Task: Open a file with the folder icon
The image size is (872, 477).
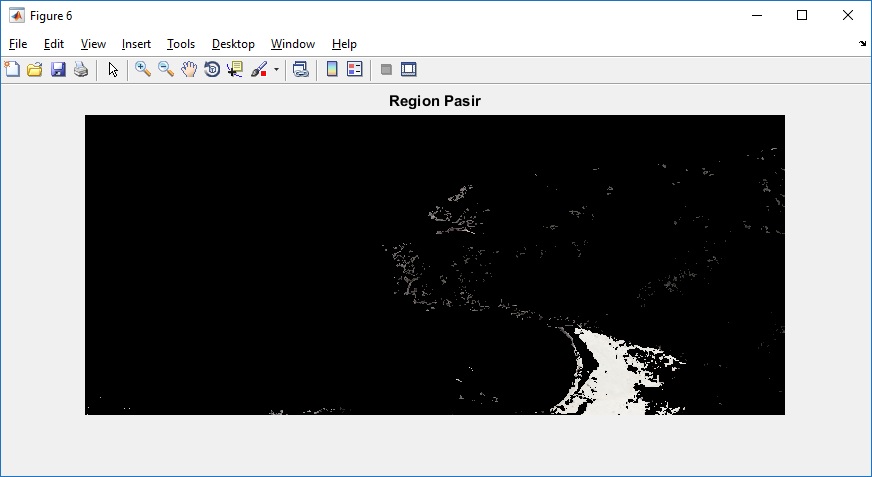Action: click(35, 70)
